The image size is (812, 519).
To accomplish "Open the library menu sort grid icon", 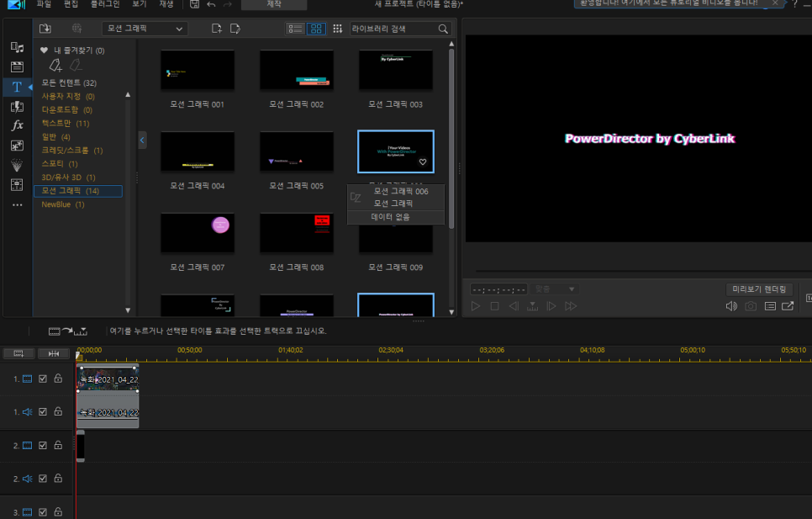I will (338, 29).
